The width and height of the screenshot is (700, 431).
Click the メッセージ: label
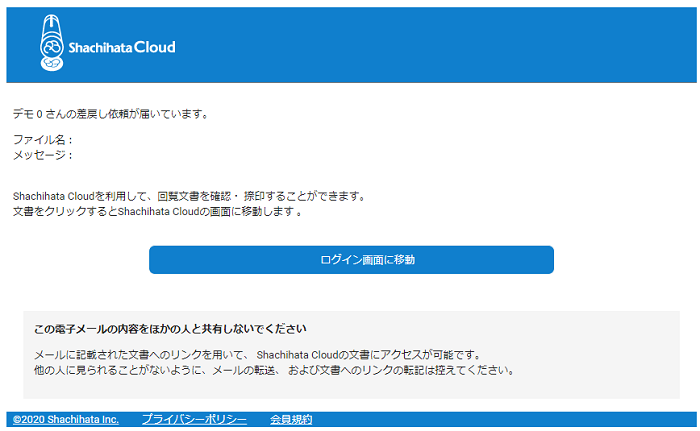click(x=42, y=155)
